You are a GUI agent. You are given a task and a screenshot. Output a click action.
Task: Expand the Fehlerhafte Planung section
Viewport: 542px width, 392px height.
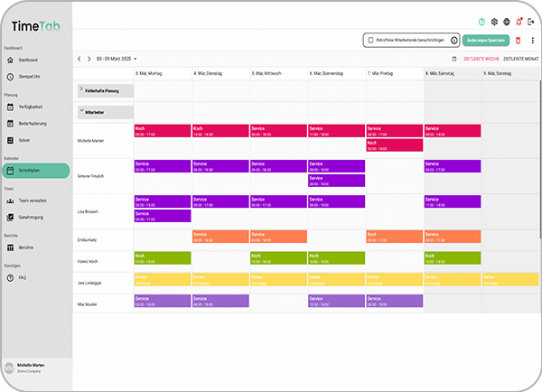coord(82,90)
